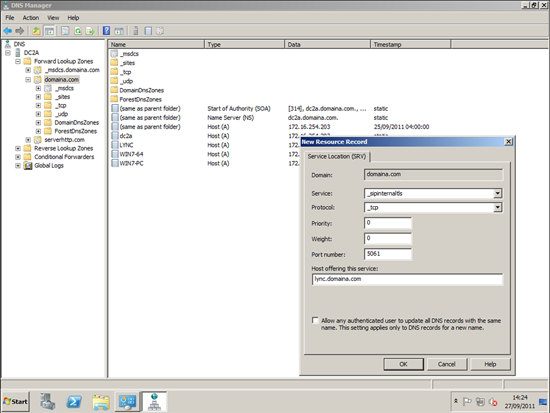Screen dimensions: 550x413
Task: Show hidden tray icons arrow
Action: point(456,401)
